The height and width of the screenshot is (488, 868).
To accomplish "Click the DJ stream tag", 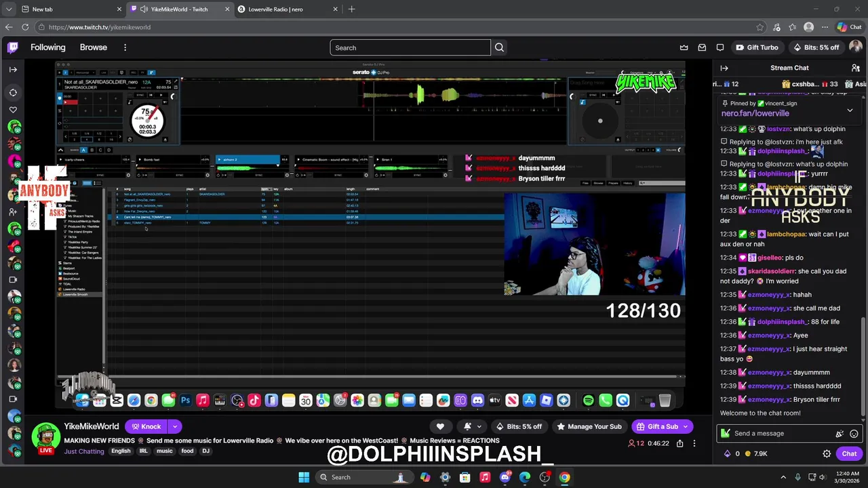I will [x=205, y=451].
